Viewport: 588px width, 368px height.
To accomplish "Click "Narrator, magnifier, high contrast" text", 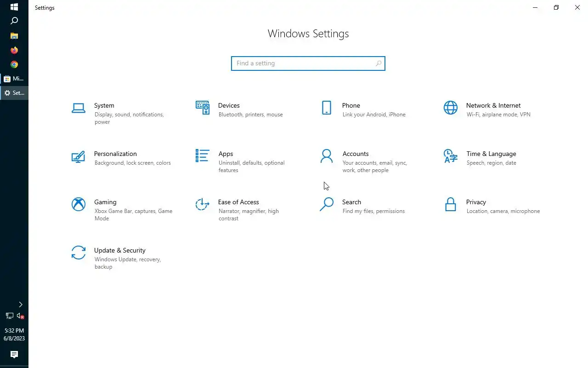I will click(249, 215).
